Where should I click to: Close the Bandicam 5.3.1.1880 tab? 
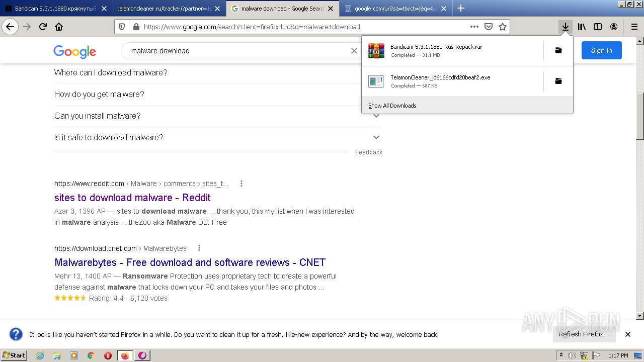[104, 9]
